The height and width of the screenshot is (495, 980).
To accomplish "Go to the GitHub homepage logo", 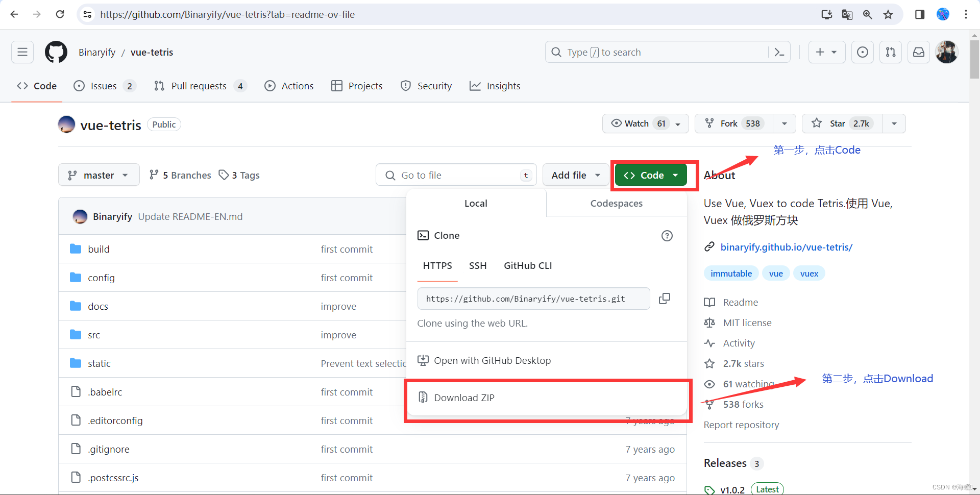I will pos(56,52).
